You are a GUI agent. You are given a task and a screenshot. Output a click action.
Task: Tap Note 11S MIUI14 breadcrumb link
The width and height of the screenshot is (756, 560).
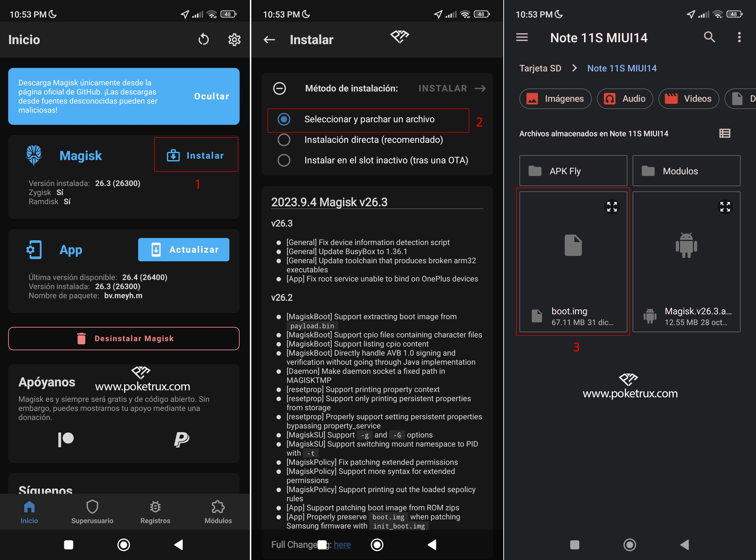[x=622, y=68]
